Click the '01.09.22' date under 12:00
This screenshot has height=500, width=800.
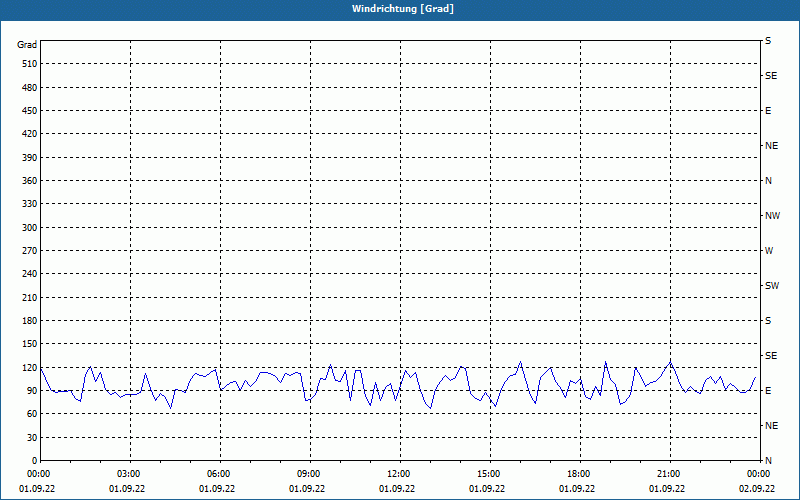click(397, 489)
